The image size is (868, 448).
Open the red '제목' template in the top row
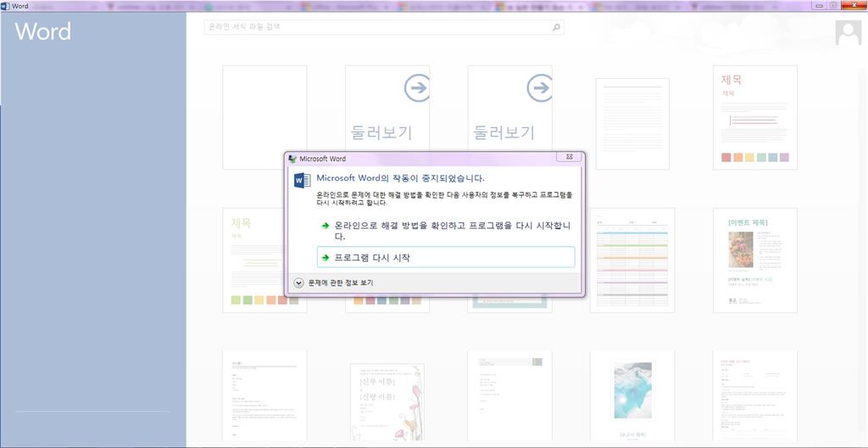pos(755,118)
